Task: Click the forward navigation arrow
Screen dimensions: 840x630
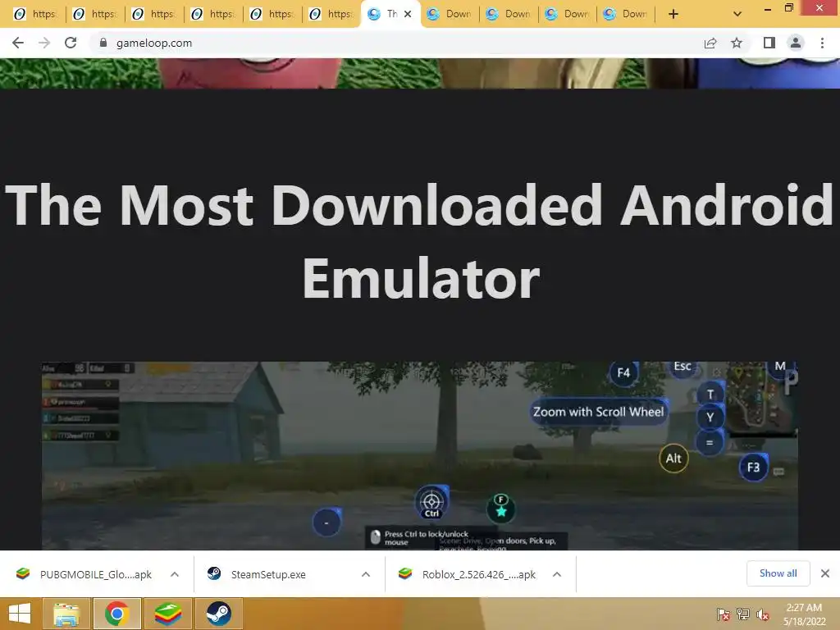Action: (44, 43)
